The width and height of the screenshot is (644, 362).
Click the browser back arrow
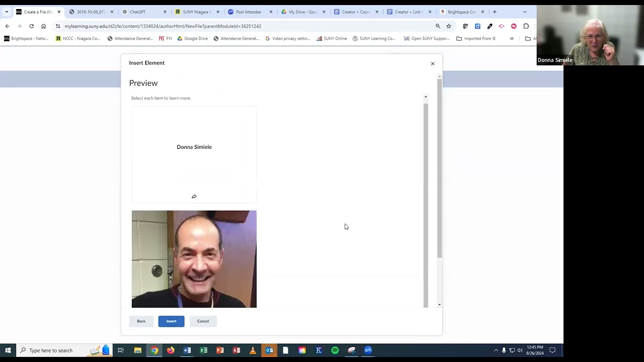(7, 26)
